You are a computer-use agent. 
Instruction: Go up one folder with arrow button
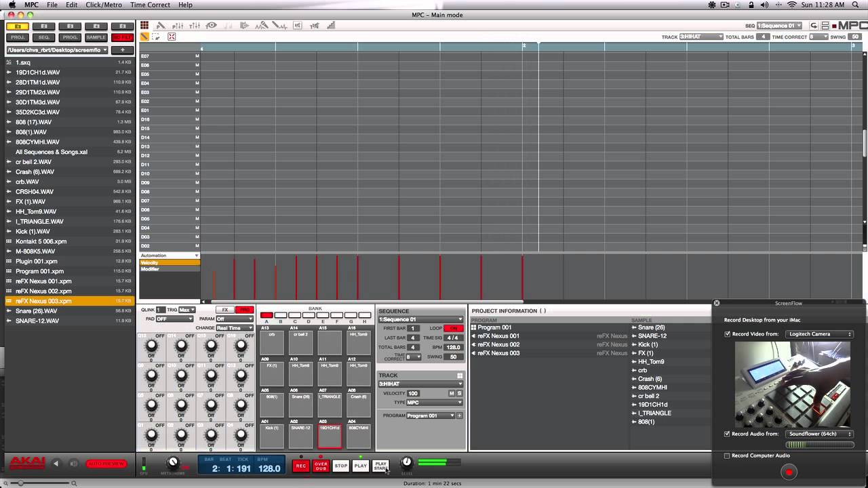(x=123, y=50)
